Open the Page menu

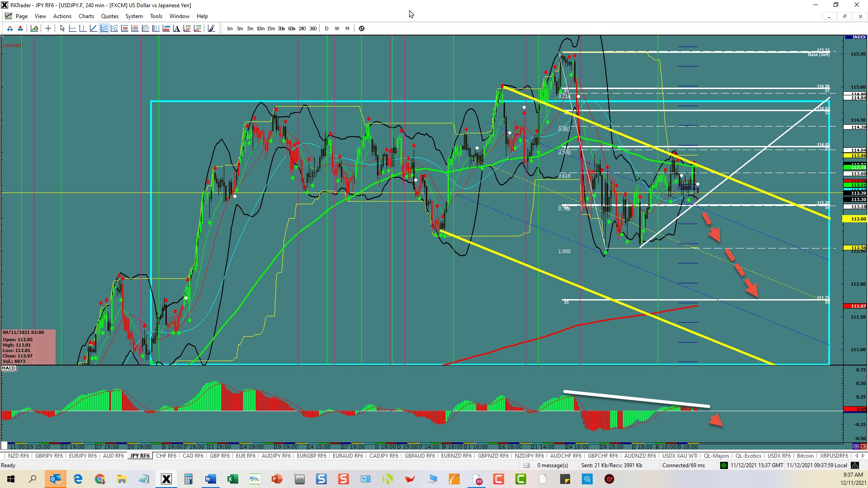coord(21,16)
